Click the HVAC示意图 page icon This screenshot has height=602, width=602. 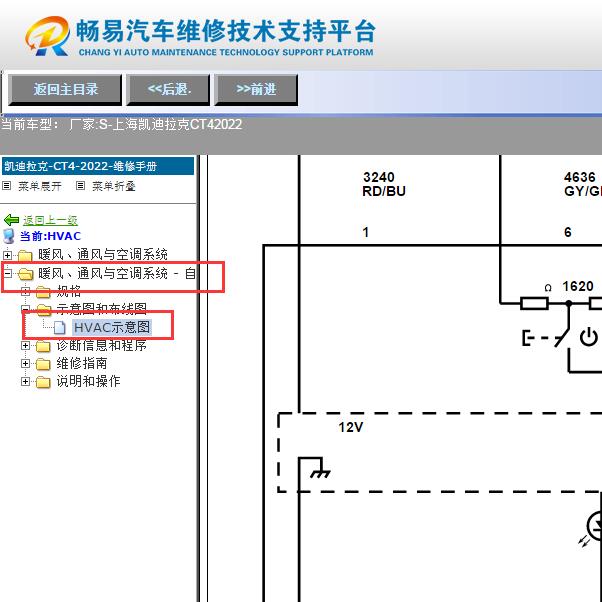click(60, 327)
